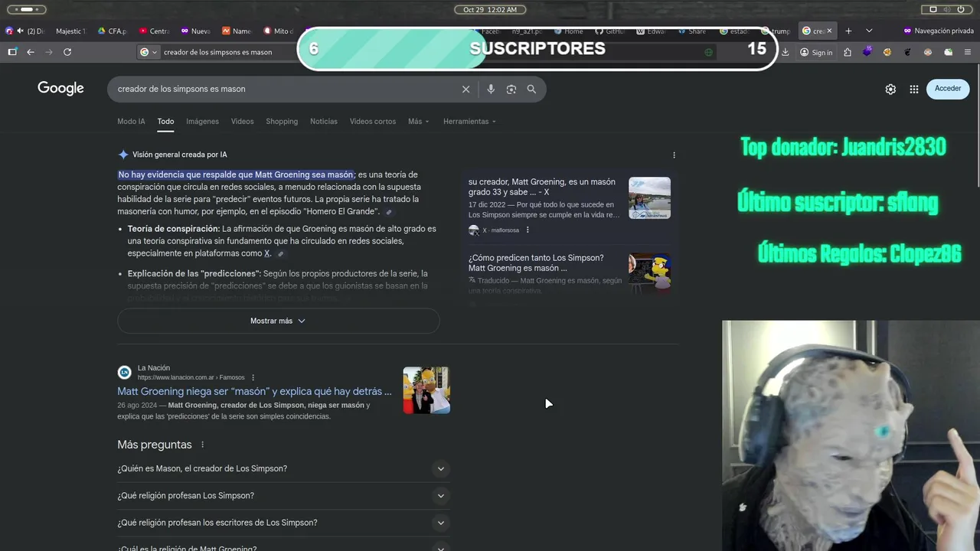The height and width of the screenshot is (551, 980).
Task: Switch to Noticias results
Action: [x=324, y=122]
